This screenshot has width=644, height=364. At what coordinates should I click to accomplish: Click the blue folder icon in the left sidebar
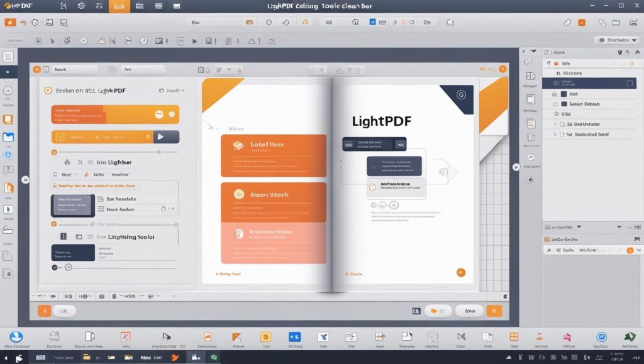(8, 138)
